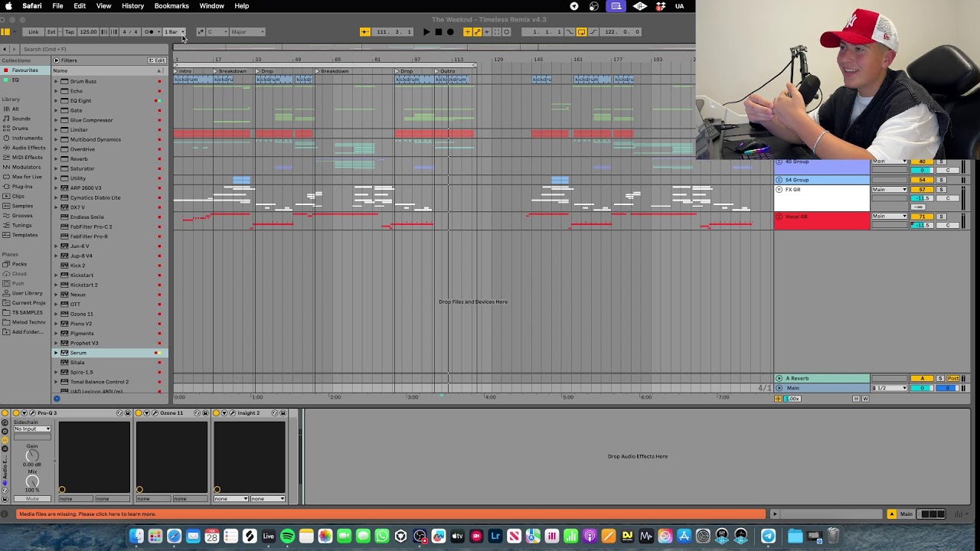Image resolution: width=980 pixels, height=551 pixels.
Task: Open the Drums category in browser
Action: coord(20,129)
